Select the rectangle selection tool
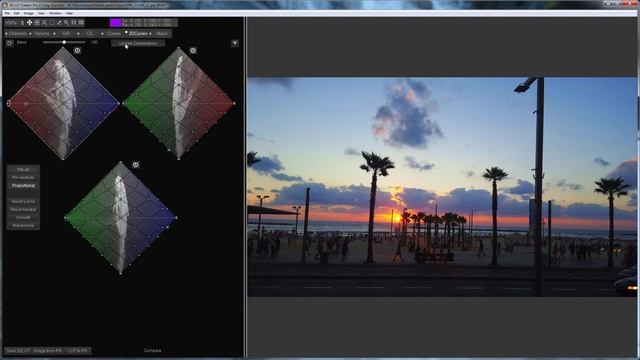640x360 pixels. click(x=51, y=23)
